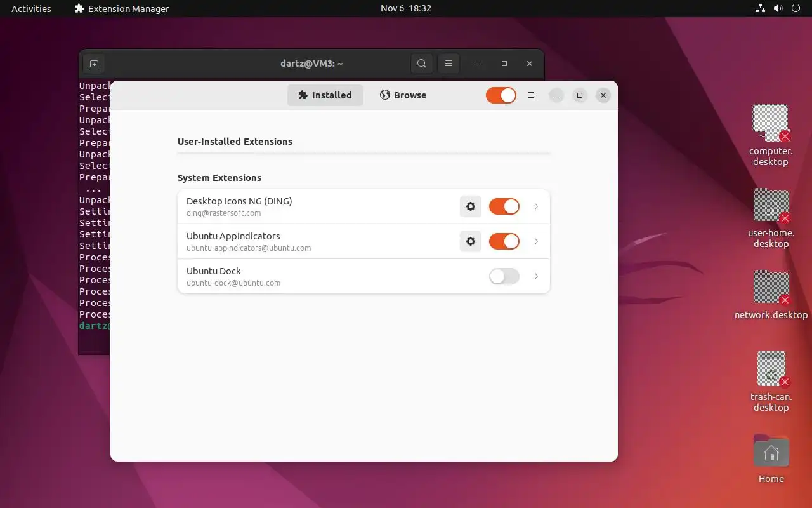Switch to the Installed tab
The image size is (812, 508).
[325, 95]
